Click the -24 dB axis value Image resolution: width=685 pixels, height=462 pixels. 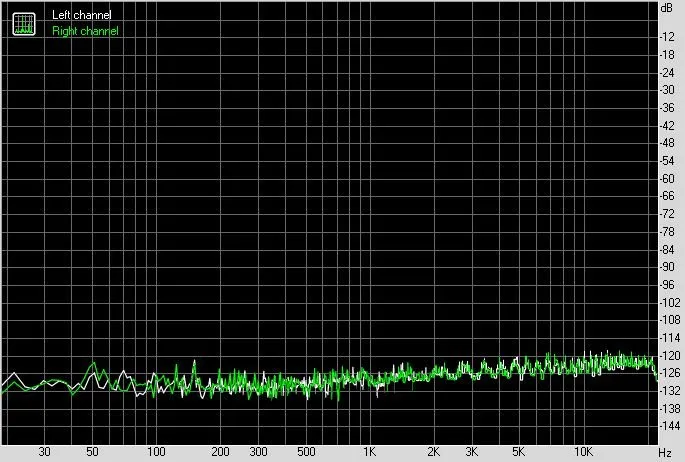tap(667, 73)
